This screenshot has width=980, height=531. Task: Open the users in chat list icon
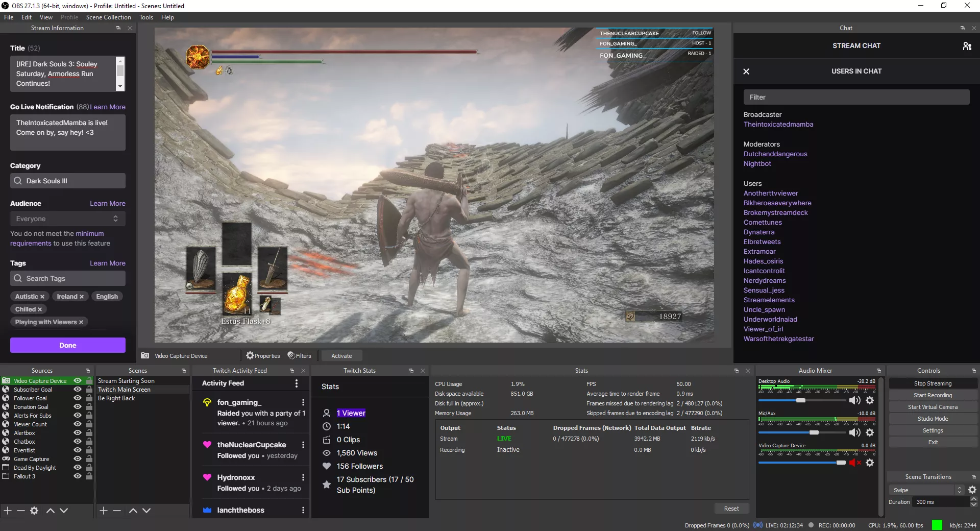(967, 45)
